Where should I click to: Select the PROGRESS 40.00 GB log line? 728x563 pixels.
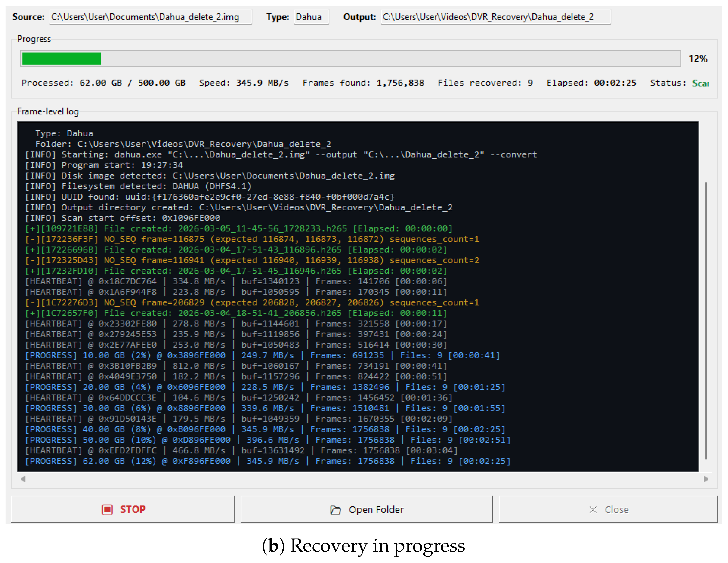click(x=265, y=430)
